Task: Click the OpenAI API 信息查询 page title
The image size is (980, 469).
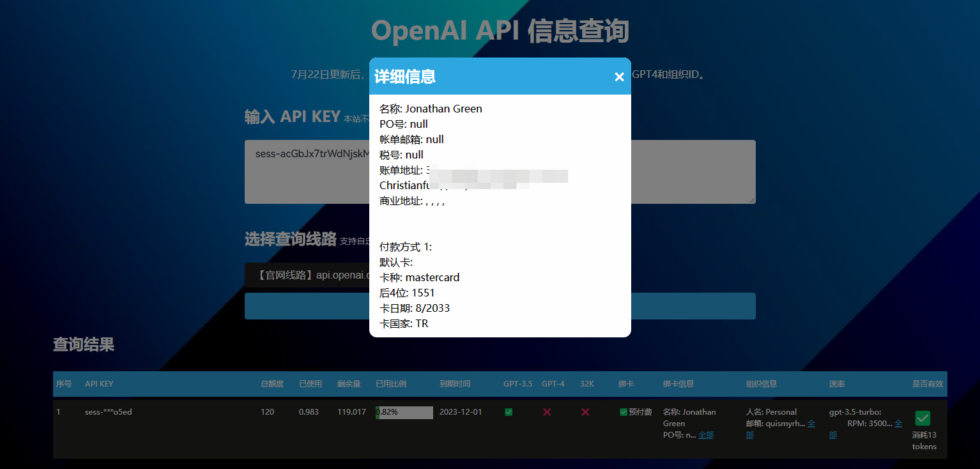Action: 500,31
